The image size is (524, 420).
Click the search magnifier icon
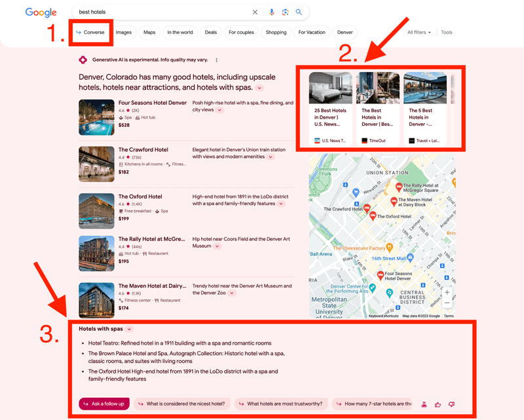point(298,11)
